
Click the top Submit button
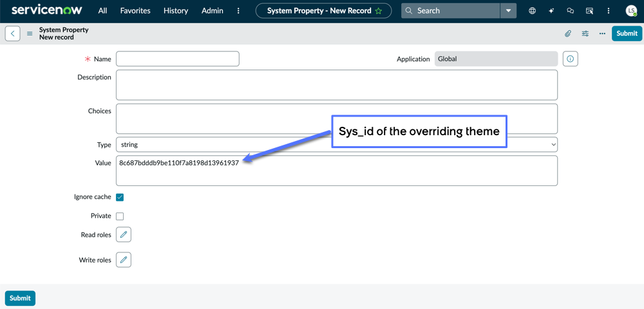click(x=627, y=33)
